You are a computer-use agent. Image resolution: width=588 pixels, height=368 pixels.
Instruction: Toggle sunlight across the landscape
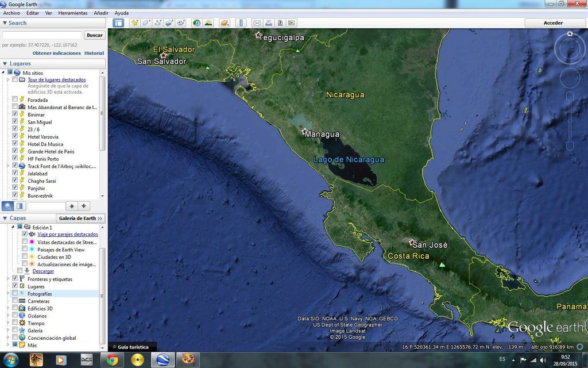[x=208, y=23]
